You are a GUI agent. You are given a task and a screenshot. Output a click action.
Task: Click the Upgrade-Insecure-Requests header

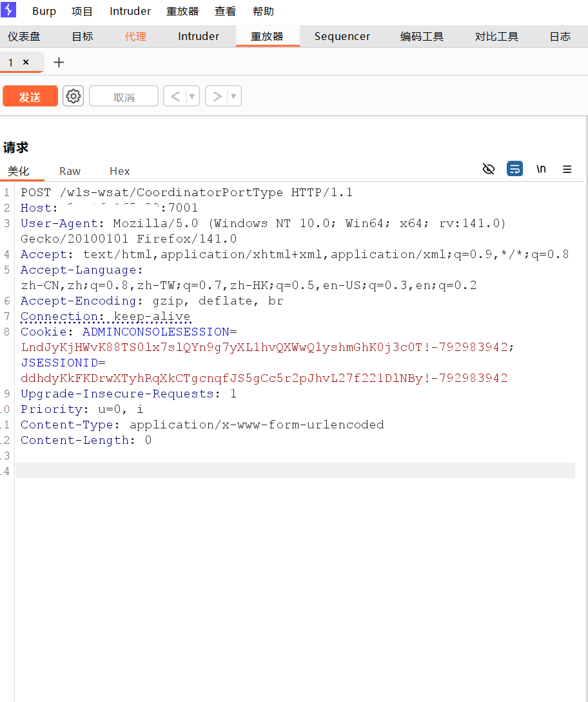128,394
